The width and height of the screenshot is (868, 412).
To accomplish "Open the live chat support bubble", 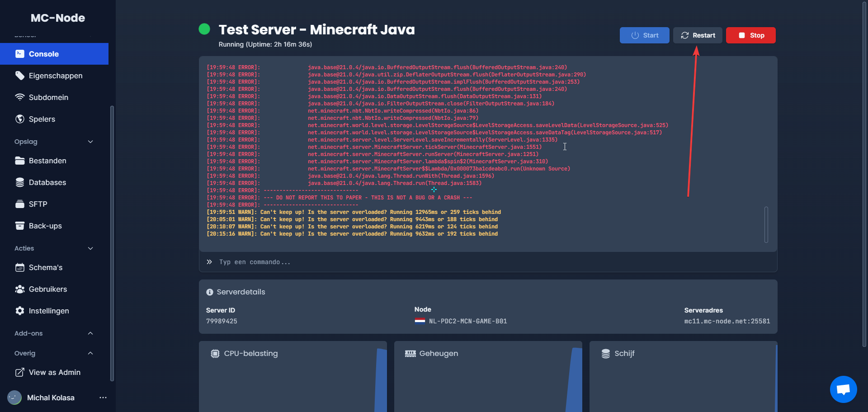I will pyautogui.click(x=843, y=389).
